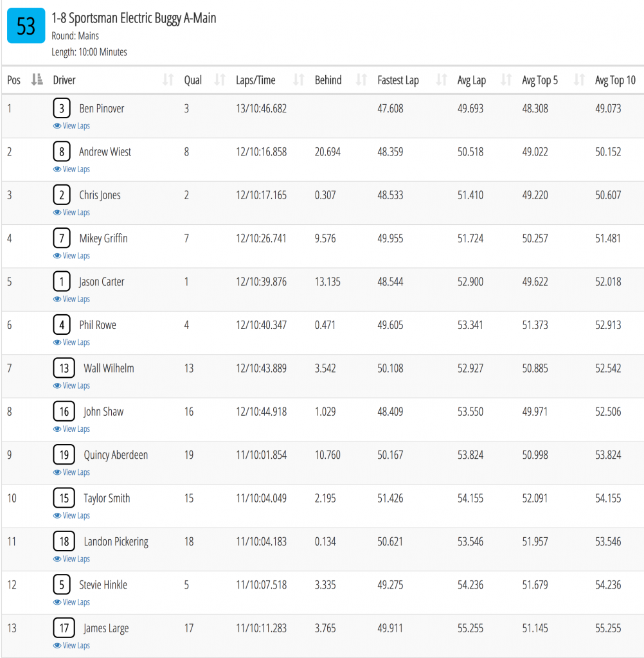Viewport: 644px width, 658px height.
Task: Click sort arrows beside Behind header
Action: (361, 79)
